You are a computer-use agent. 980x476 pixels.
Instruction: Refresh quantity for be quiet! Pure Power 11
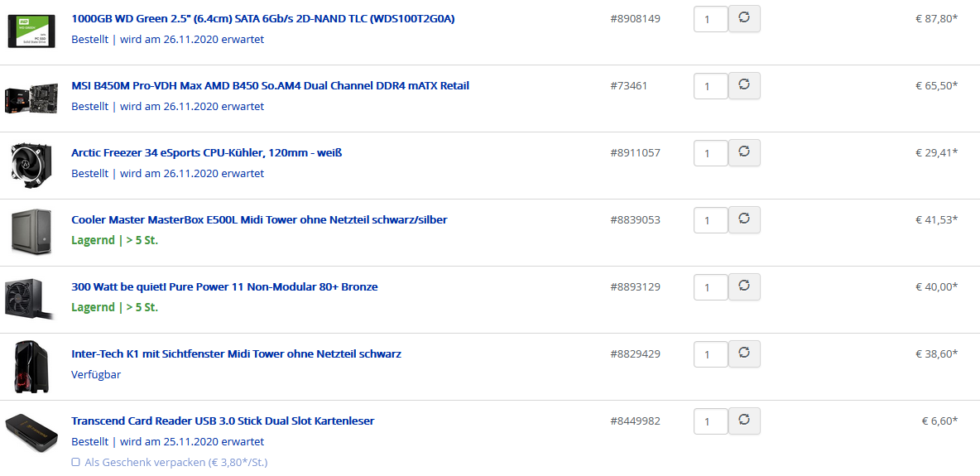[744, 286]
